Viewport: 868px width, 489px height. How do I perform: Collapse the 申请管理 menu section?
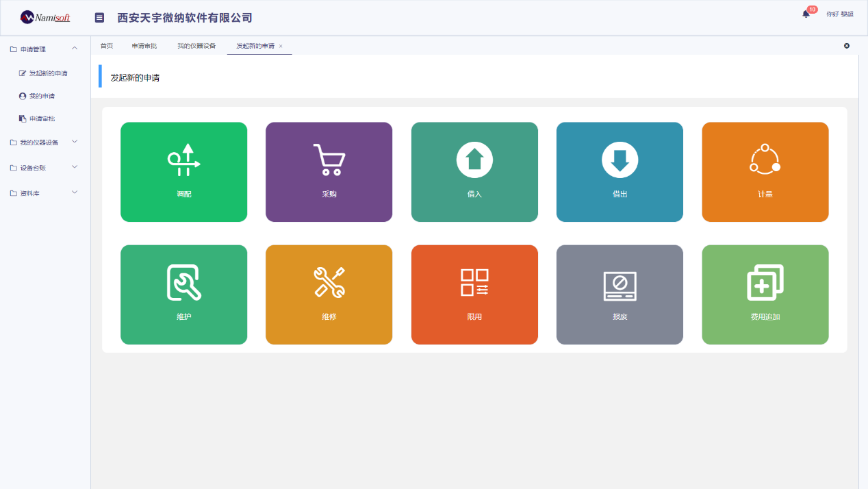pos(45,49)
